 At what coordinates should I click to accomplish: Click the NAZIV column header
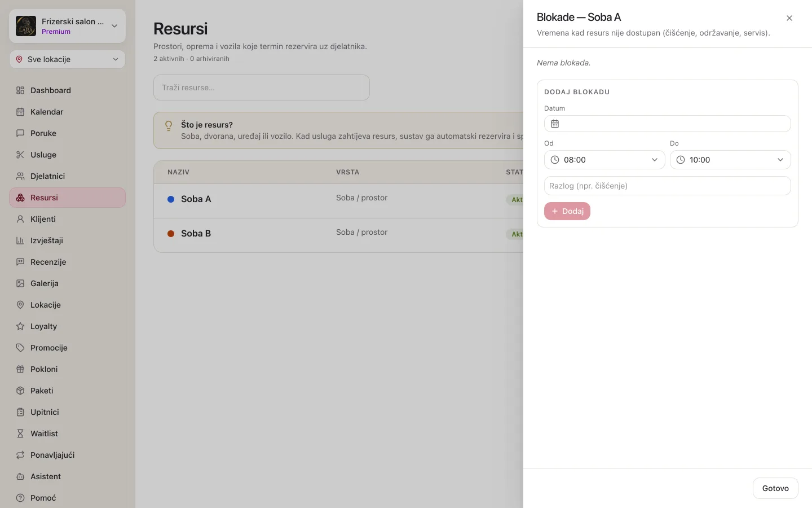tap(178, 172)
